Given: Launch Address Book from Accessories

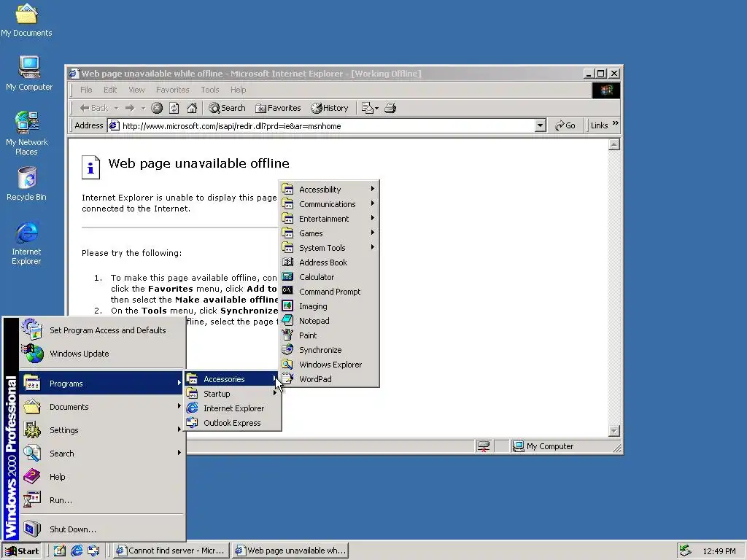Looking at the screenshot, I should (329, 262).
